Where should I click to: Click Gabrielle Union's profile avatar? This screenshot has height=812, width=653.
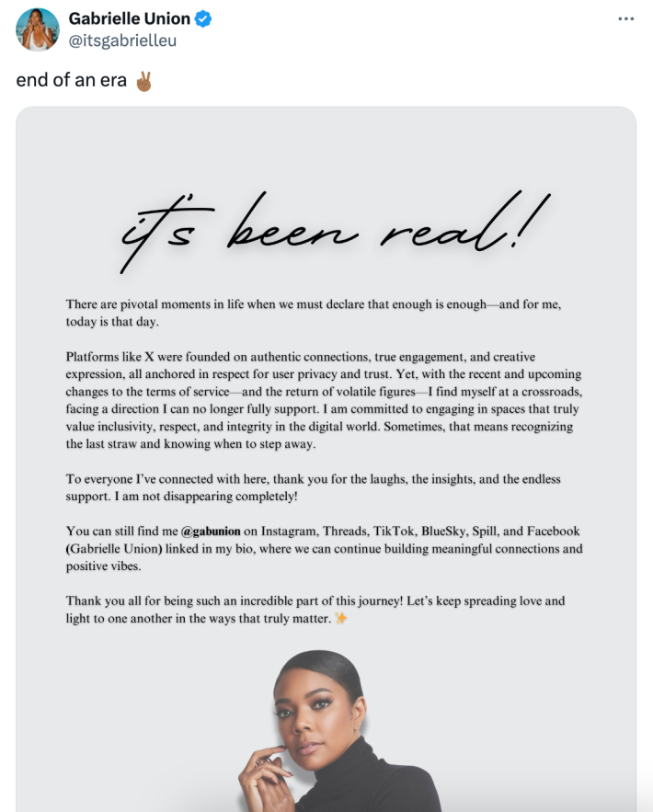37,29
